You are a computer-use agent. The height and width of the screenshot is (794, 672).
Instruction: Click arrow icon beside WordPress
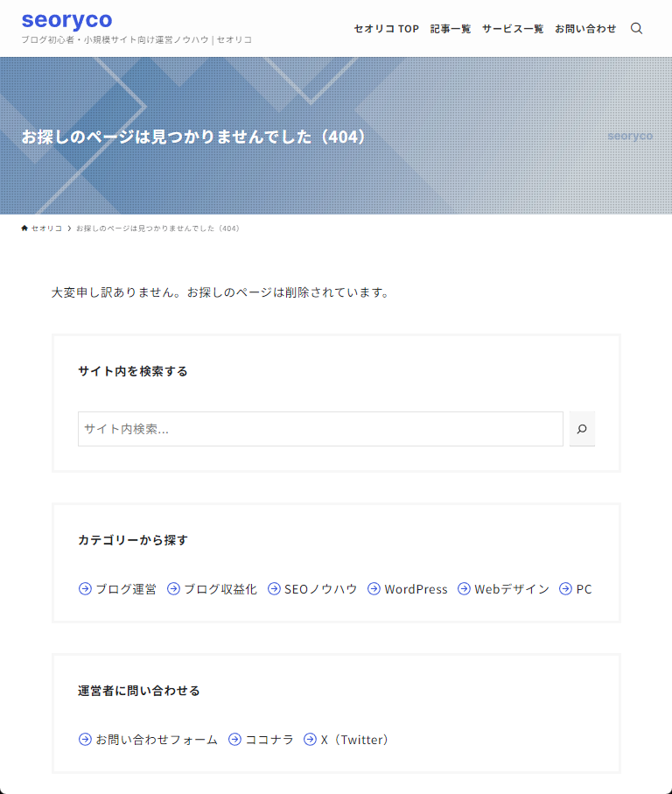374,588
